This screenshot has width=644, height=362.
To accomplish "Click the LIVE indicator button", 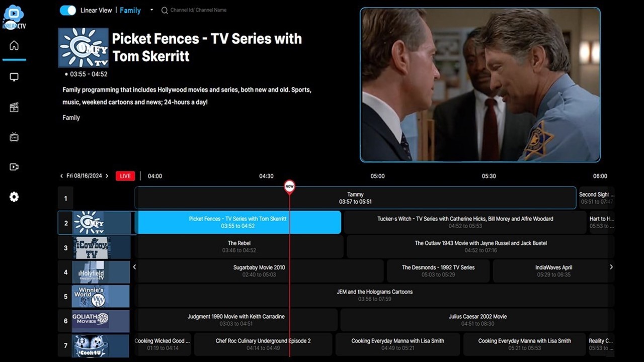I will click(x=125, y=176).
